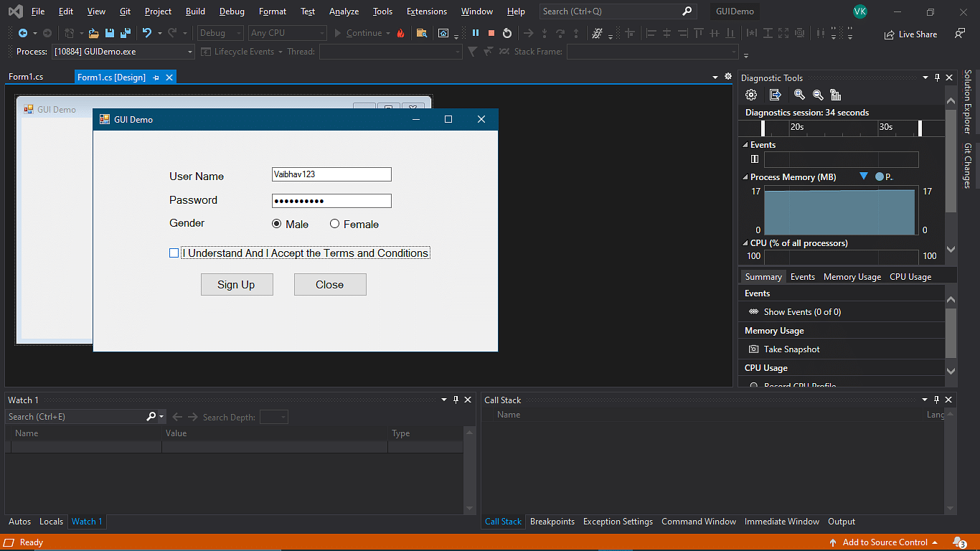Click the Save All icon

(126, 33)
